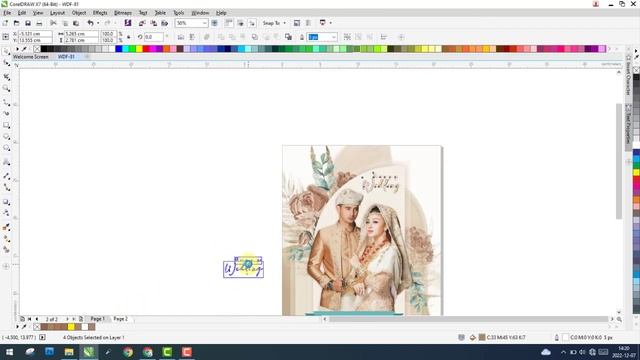The height and width of the screenshot is (360, 640).
Task: Click the Cut scissors icon
Action: pos(53,23)
